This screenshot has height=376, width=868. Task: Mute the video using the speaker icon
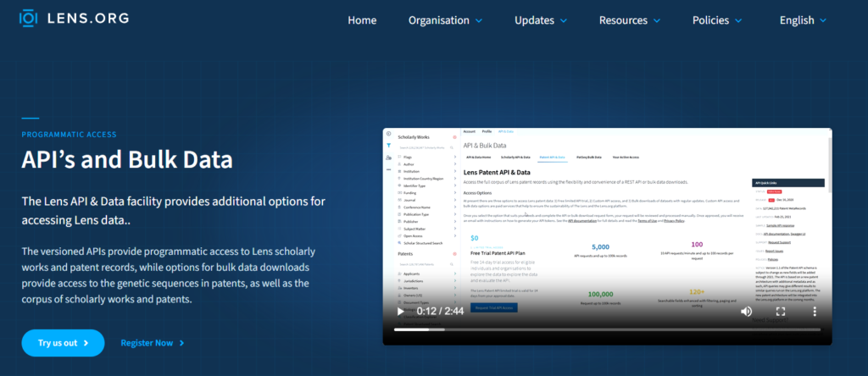(746, 312)
